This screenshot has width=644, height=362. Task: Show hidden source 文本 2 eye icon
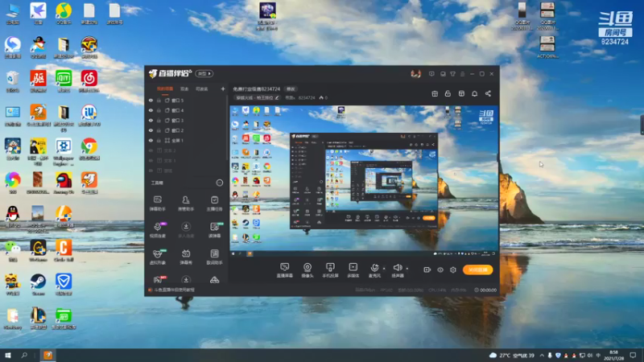pos(151,150)
